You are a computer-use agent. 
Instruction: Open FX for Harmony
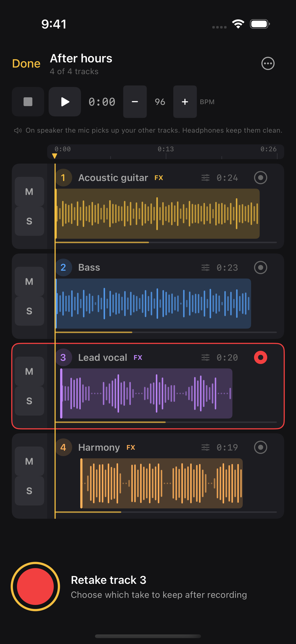click(x=131, y=448)
